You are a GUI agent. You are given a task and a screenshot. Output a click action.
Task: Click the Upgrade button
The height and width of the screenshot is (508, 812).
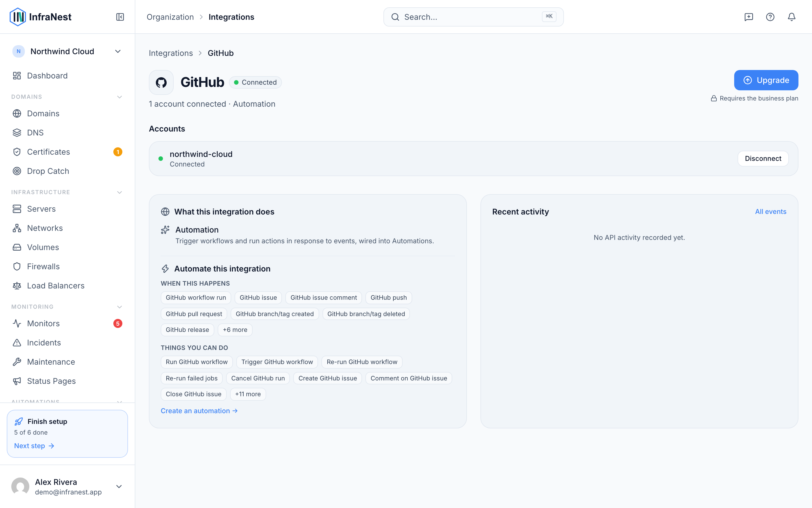(766, 80)
